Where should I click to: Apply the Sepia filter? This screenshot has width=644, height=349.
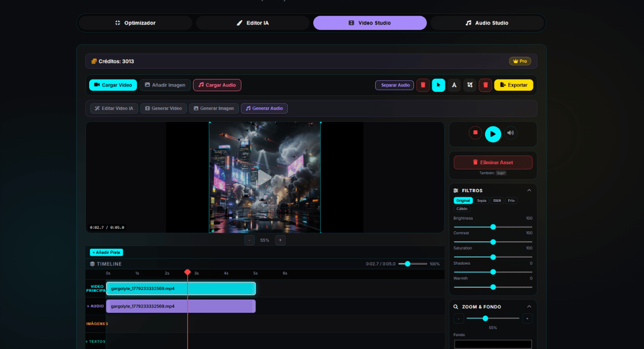coord(481,200)
